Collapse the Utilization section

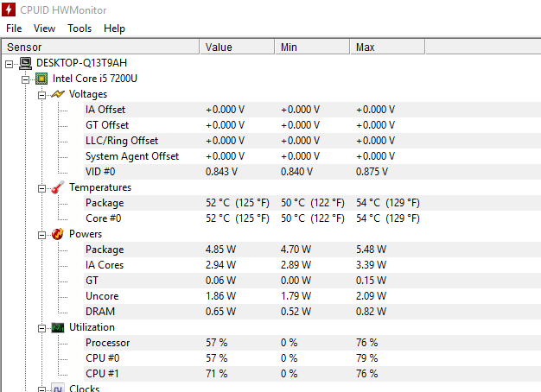click(x=41, y=328)
